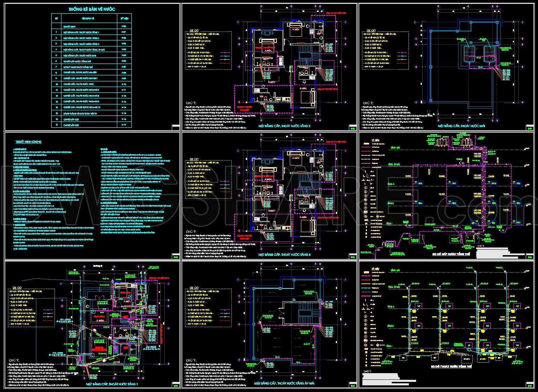Click the GHI CHÚ heading on the Tầng 2 plan
The height and width of the screenshot is (392, 538).
(194, 31)
